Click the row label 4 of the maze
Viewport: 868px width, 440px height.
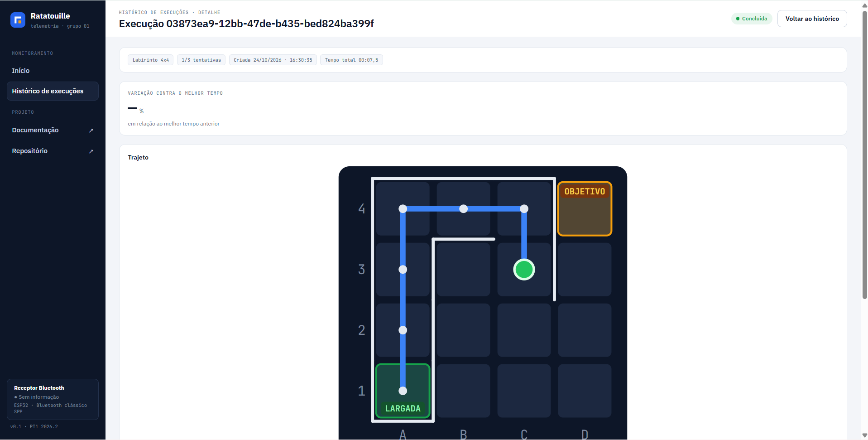[361, 209]
